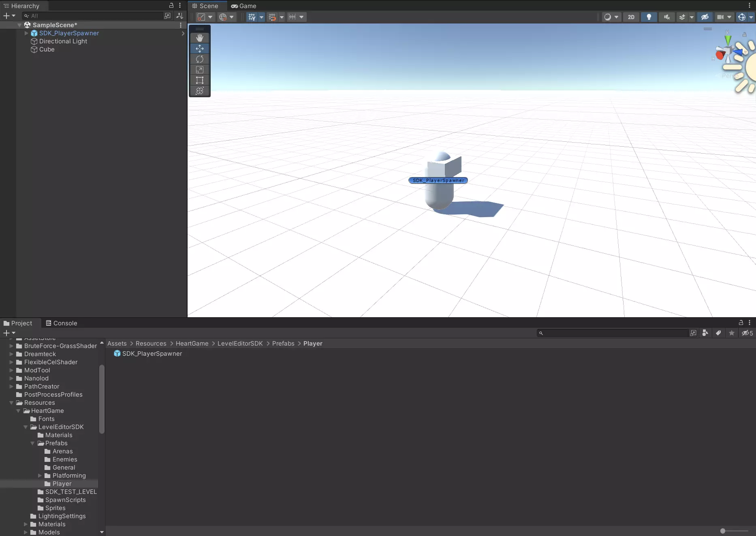
Task: Toggle the Project panel lock
Action: pyautogui.click(x=741, y=323)
